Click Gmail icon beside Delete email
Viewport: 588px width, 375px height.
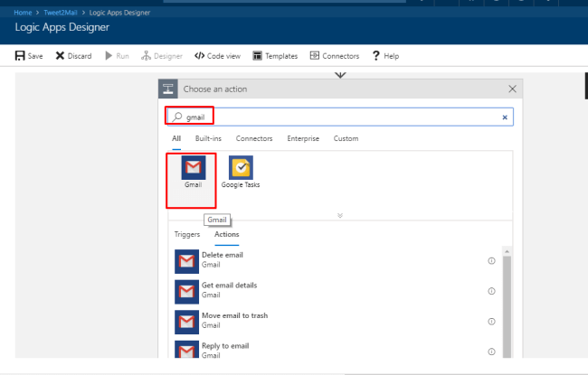pos(186,261)
